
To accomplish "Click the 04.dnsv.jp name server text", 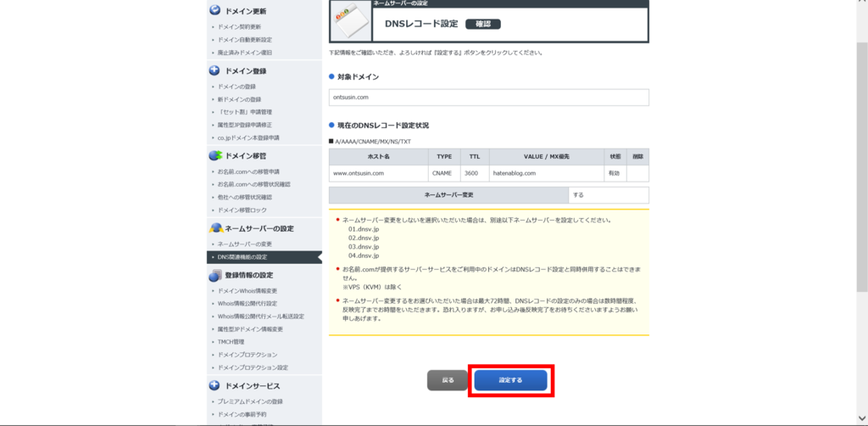I will pos(364,255).
